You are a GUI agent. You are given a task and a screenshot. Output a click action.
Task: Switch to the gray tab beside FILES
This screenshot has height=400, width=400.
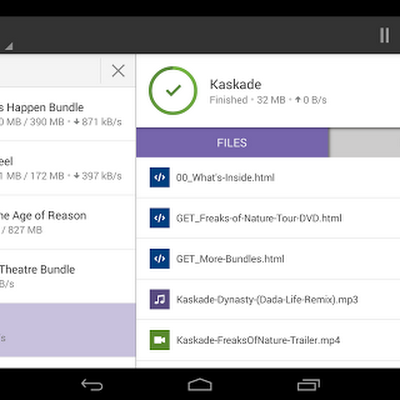tap(365, 143)
